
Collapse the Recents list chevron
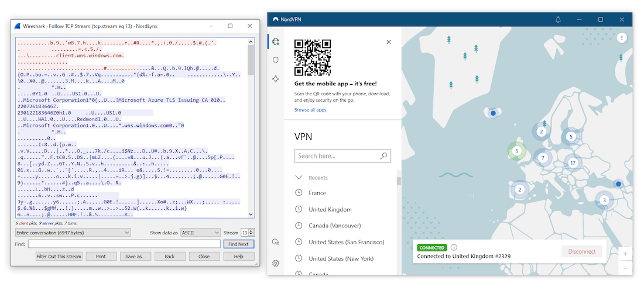(299, 178)
